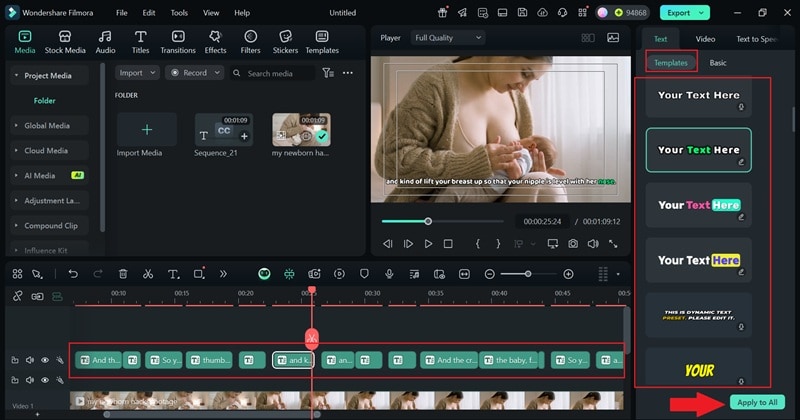The height and width of the screenshot is (420, 800).
Task: Open the Edit menu
Action: pyautogui.click(x=149, y=13)
